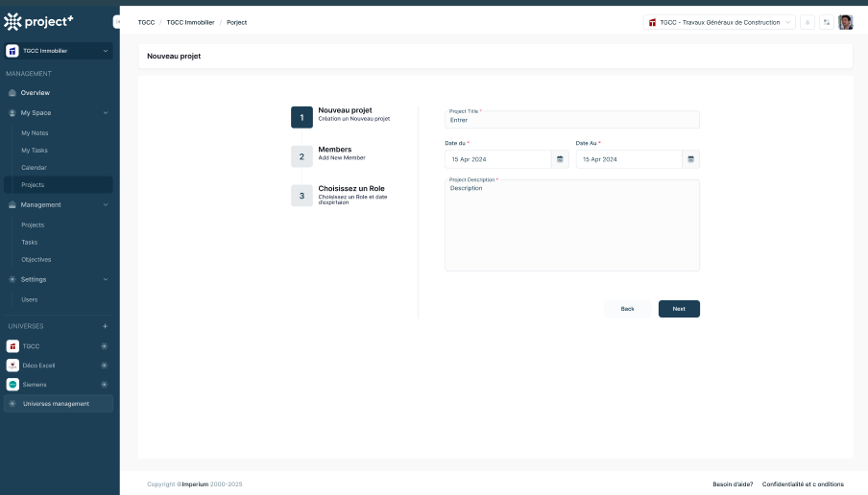Click the Imperium copyright text
Viewport: 868px width, 495px height.
[195, 484]
